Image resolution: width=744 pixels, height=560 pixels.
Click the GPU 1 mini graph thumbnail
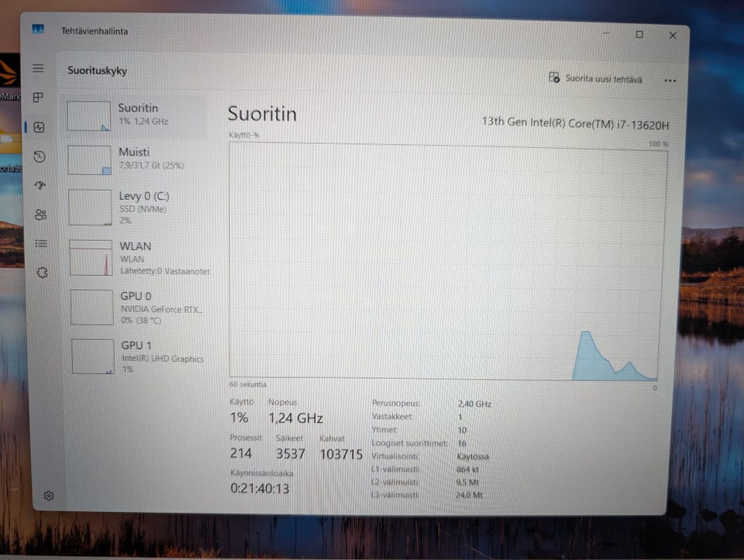click(x=93, y=356)
